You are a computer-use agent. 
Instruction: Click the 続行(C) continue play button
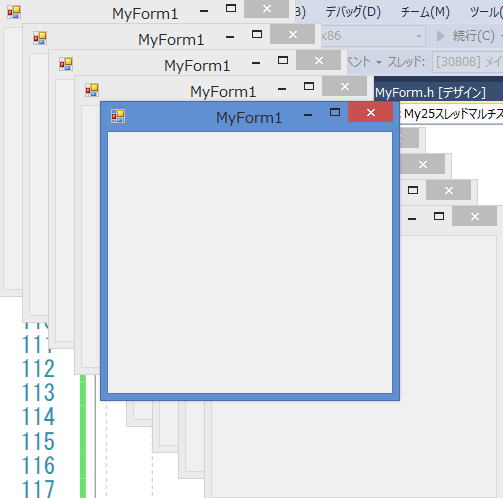(467, 36)
